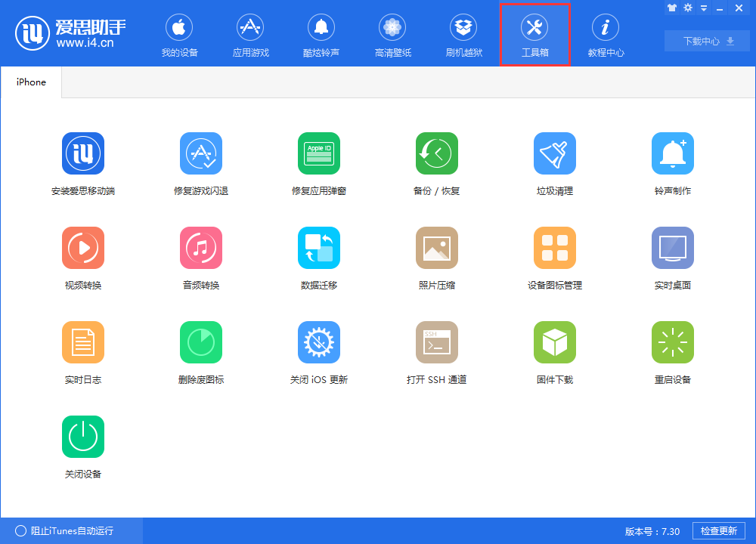Select the iPhone device tab
The width and height of the screenshot is (756, 544).
(x=31, y=82)
